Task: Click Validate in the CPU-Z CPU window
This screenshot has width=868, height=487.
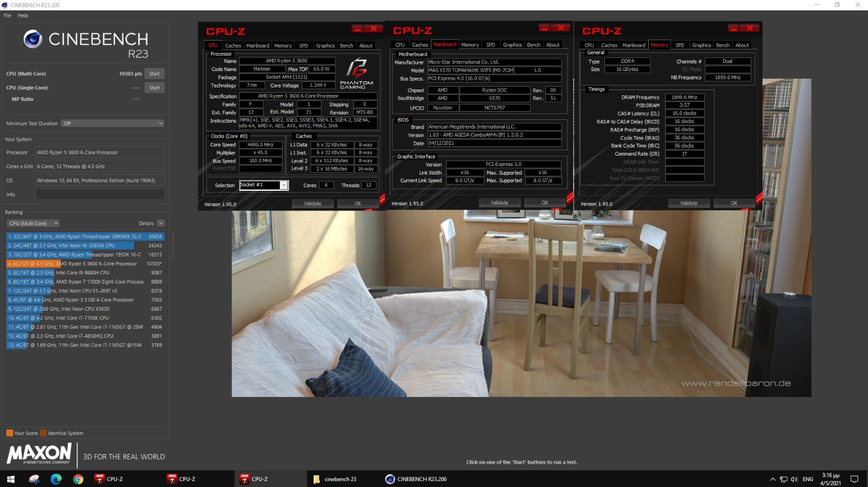Action: [x=312, y=204]
